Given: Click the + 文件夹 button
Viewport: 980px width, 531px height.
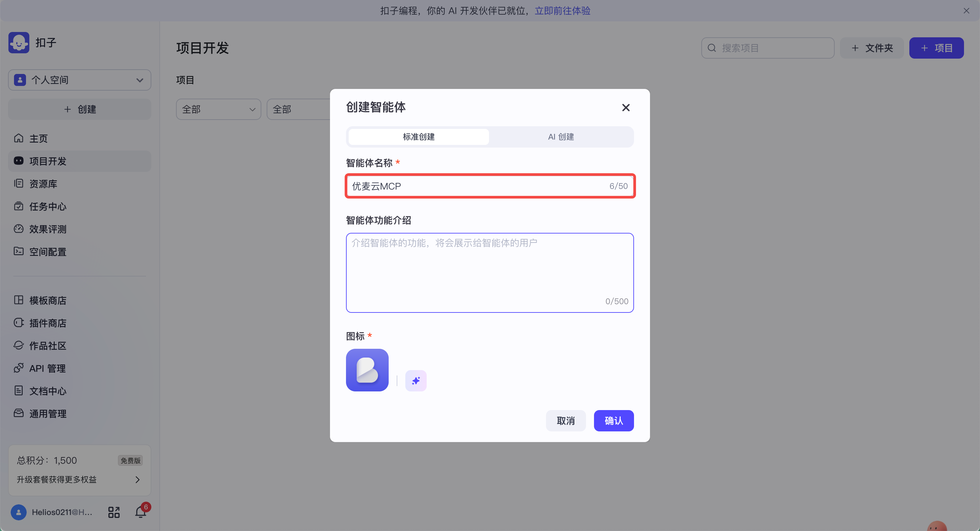Looking at the screenshot, I should [872, 48].
